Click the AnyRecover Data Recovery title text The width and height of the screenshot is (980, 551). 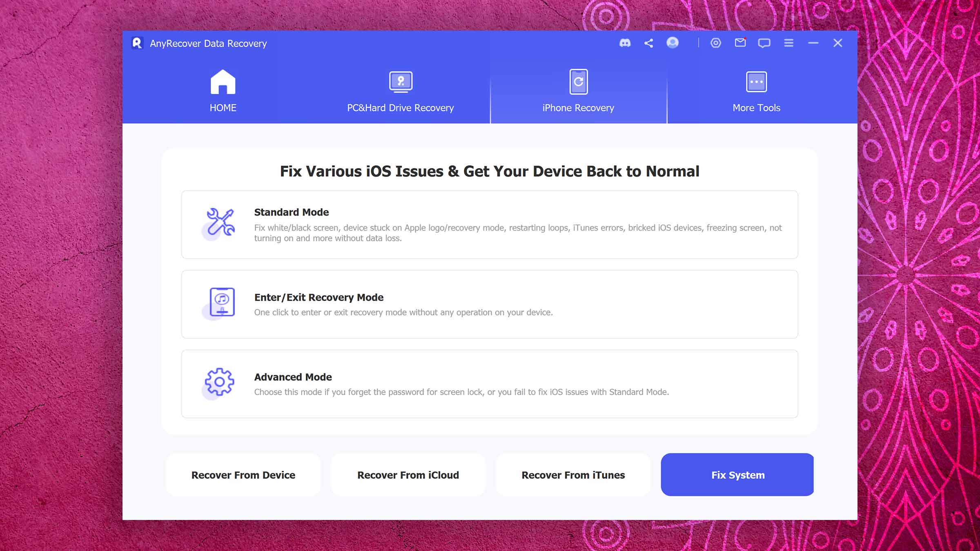click(x=208, y=43)
